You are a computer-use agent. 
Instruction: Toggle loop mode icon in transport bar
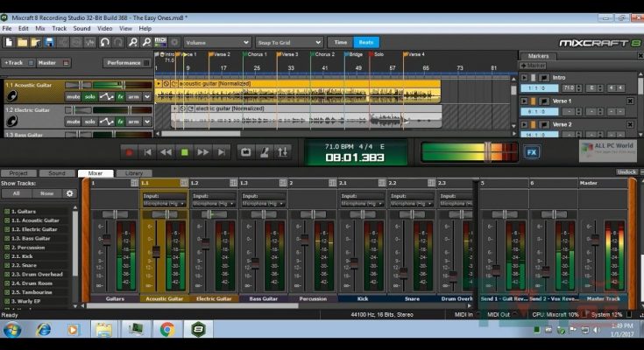[245, 151]
